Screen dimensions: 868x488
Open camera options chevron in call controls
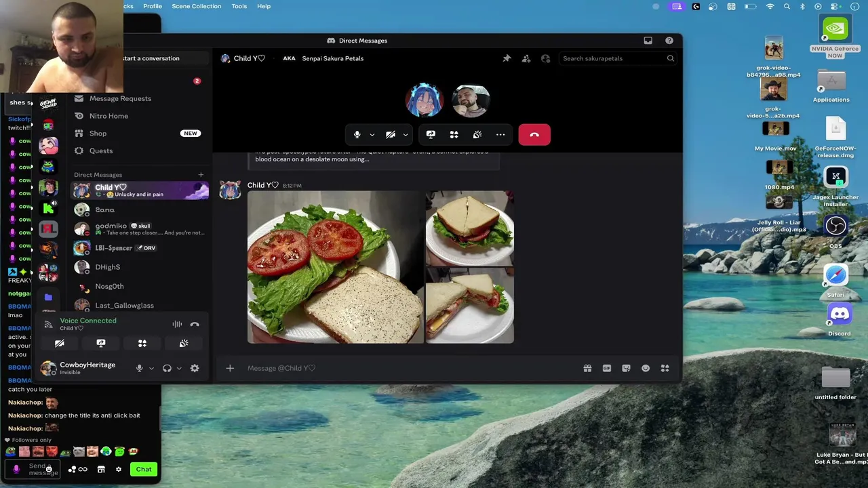pyautogui.click(x=406, y=135)
